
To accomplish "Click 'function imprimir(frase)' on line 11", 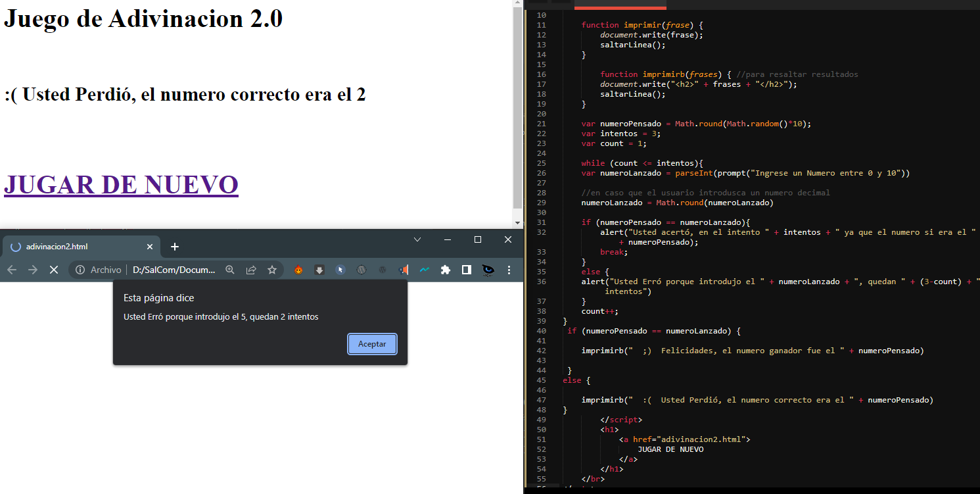I will coord(642,25).
